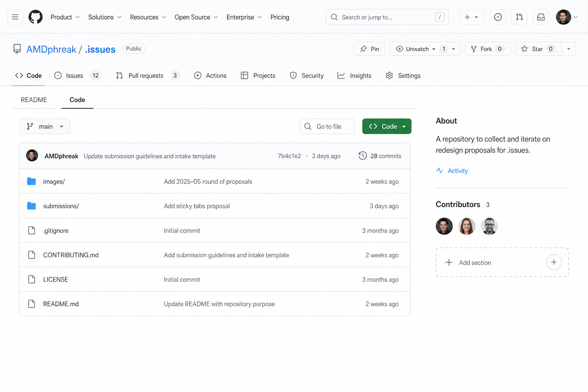
Task: Open the bearded contributor with glasses avatar
Action: pyautogui.click(x=489, y=226)
